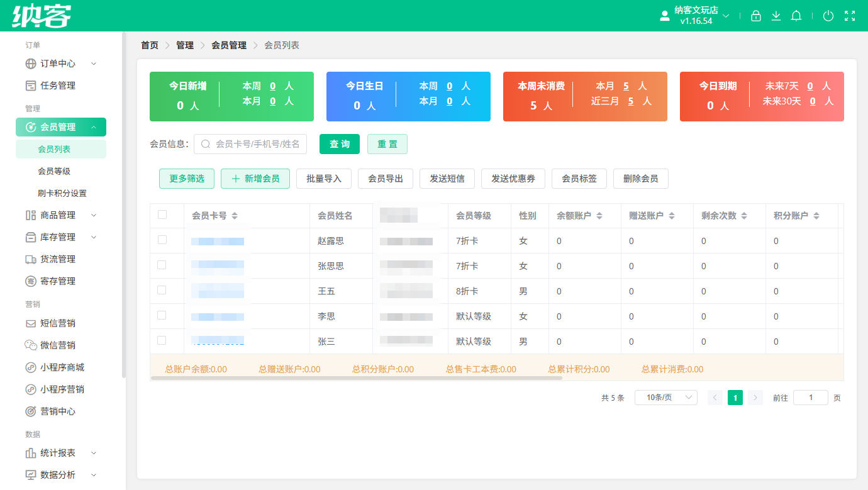The width and height of the screenshot is (868, 490).
Task: Click the 寄存管理 sidebar icon
Action: point(31,281)
